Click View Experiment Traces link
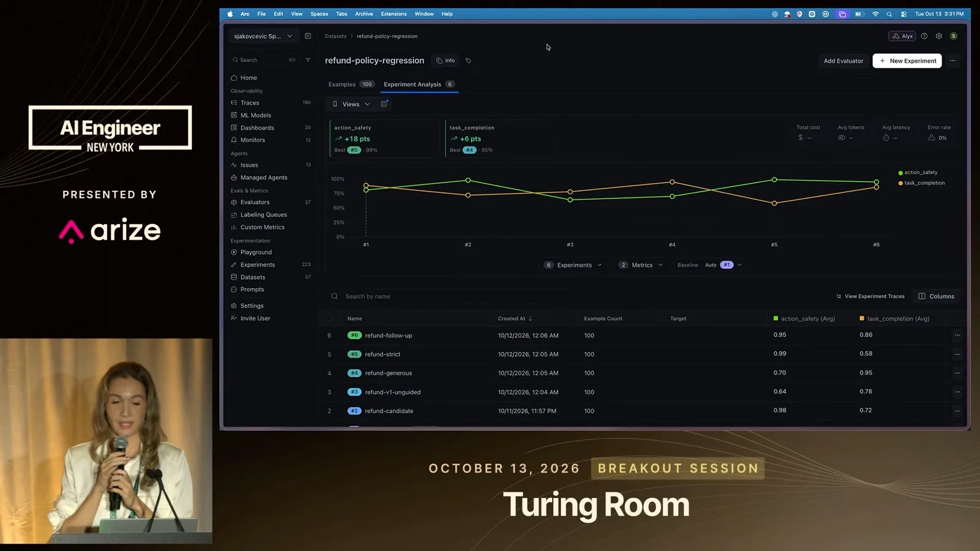The image size is (980, 551). (x=870, y=296)
